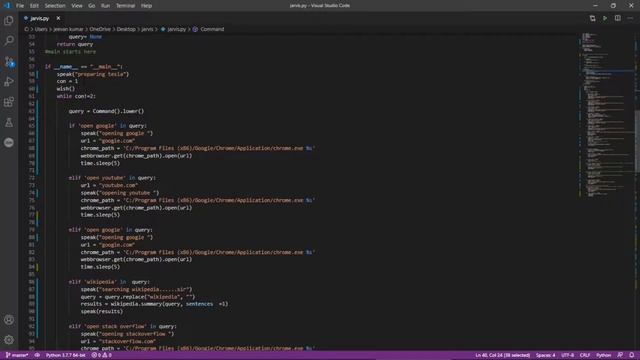Open the Search view in activity bar
Screen dimensions: 640x360
click(9, 40)
